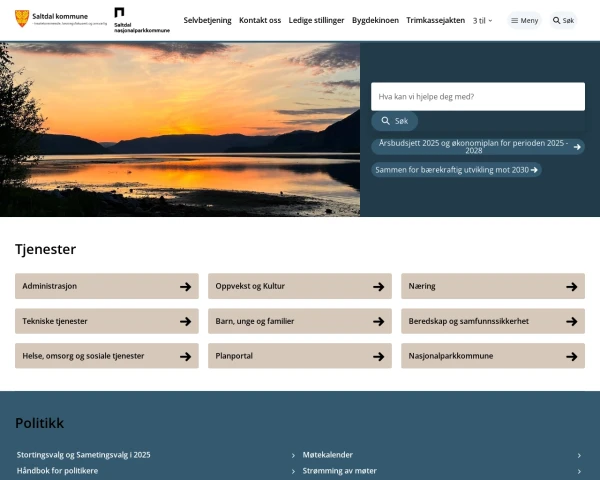Open the Tekniske tjenester service card
Viewport: 600px width, 480px height.
[107, 321]
